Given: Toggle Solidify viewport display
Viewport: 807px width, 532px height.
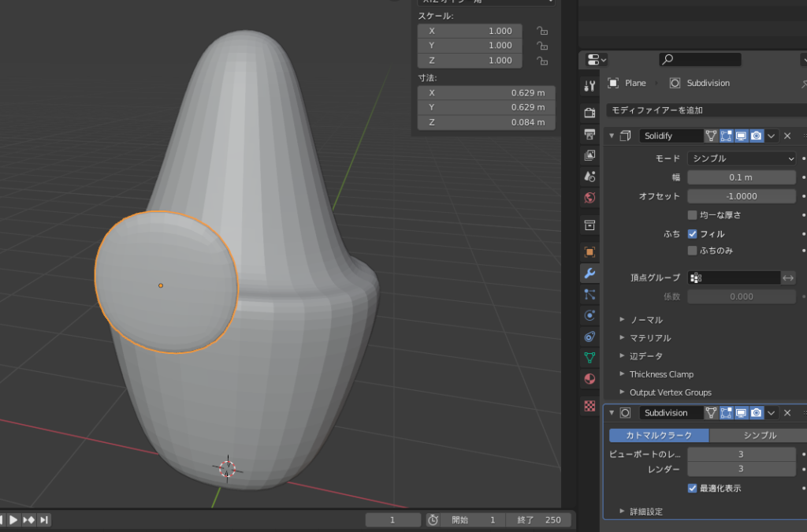Looking at the screenshot, I should click(x=741, y=136).
